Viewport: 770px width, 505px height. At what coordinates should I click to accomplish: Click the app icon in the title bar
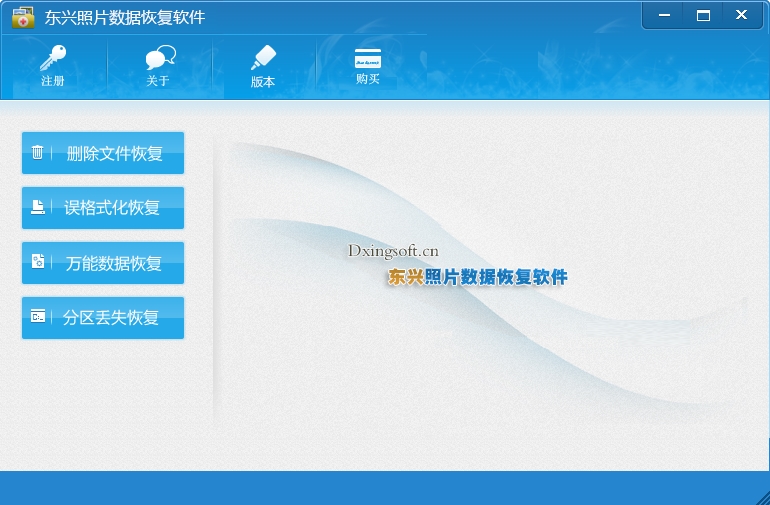23,17
